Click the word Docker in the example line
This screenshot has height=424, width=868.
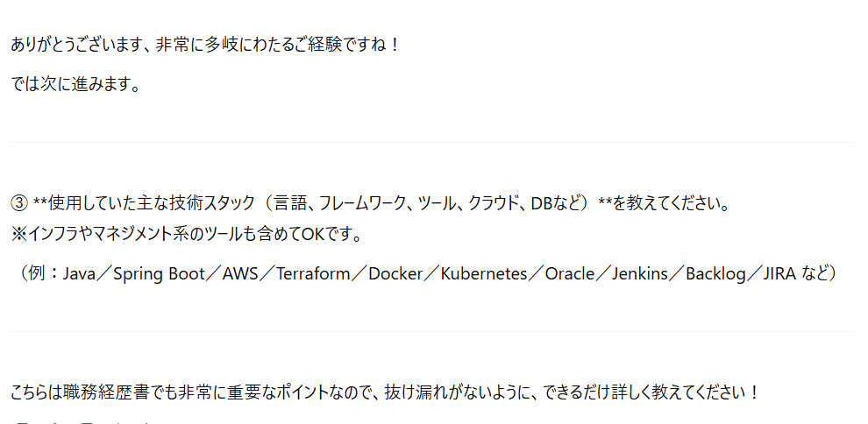[395, 273]
